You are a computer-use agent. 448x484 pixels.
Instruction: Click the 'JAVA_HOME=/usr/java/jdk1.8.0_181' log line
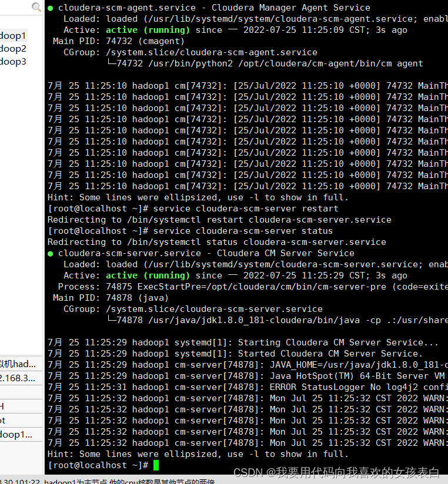pyautogui.click(x=248, y=365)
